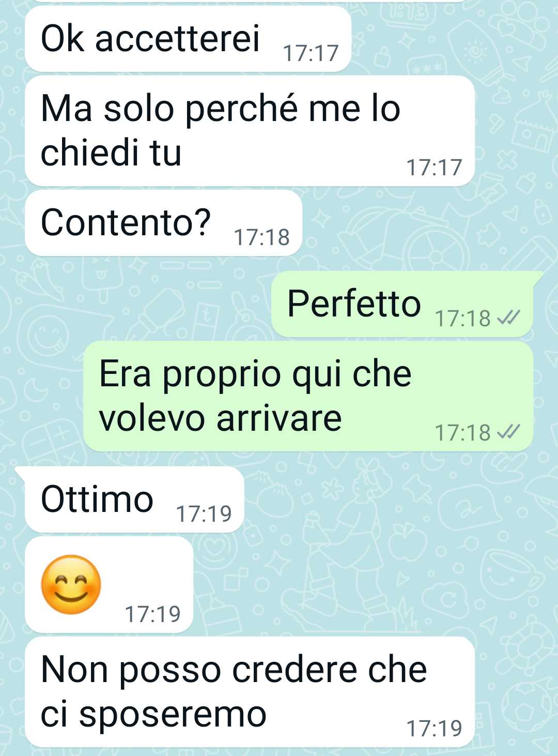Tap the "Contento?" message bubble

tap(163, 223)
